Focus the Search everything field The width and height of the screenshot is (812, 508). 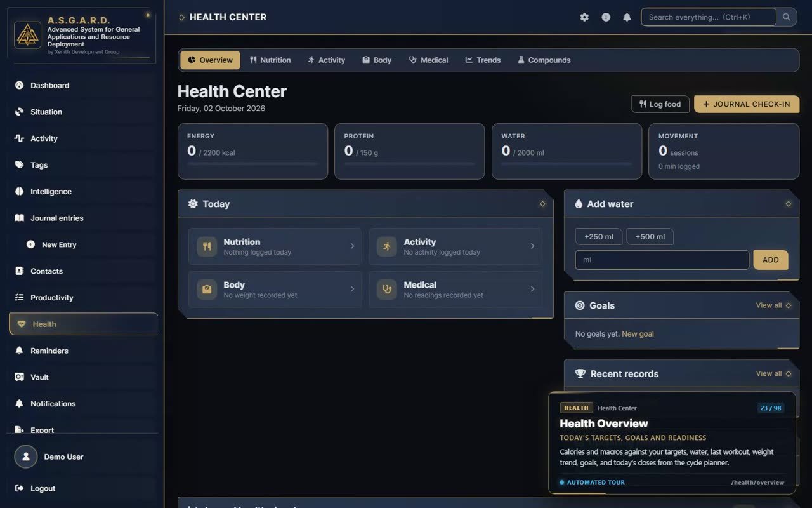(709, 17)
